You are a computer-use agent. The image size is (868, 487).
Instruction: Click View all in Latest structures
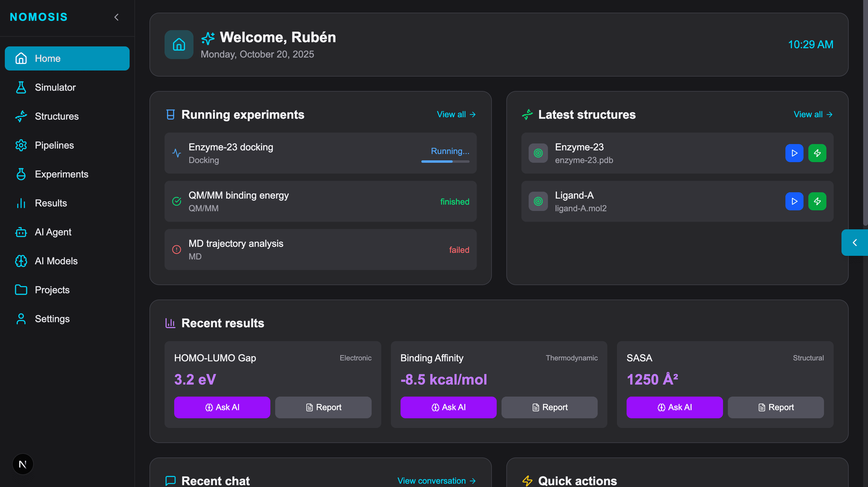tap(813, 115)
